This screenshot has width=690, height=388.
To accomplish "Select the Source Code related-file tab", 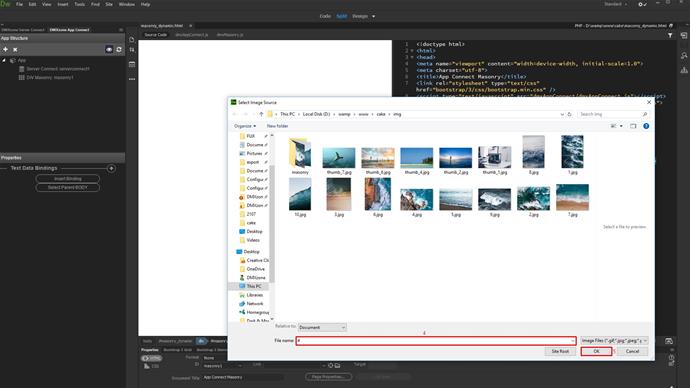I will (x=156, y=35).
